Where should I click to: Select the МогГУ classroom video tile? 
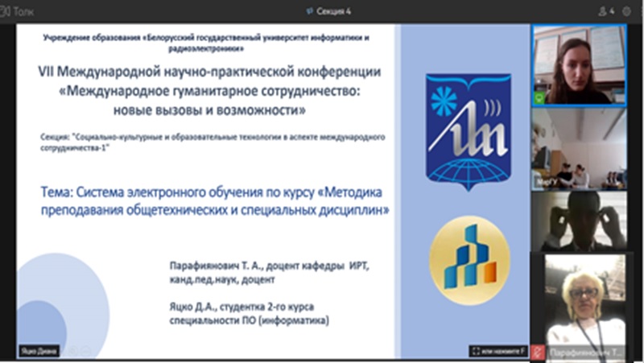tap(579, 149)
